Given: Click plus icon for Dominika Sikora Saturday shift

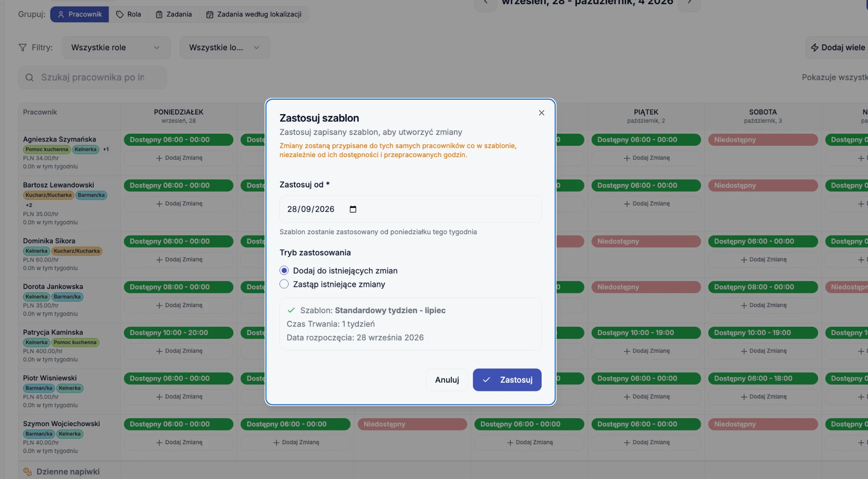Looking at the screenshot, I should click(744, 259).
